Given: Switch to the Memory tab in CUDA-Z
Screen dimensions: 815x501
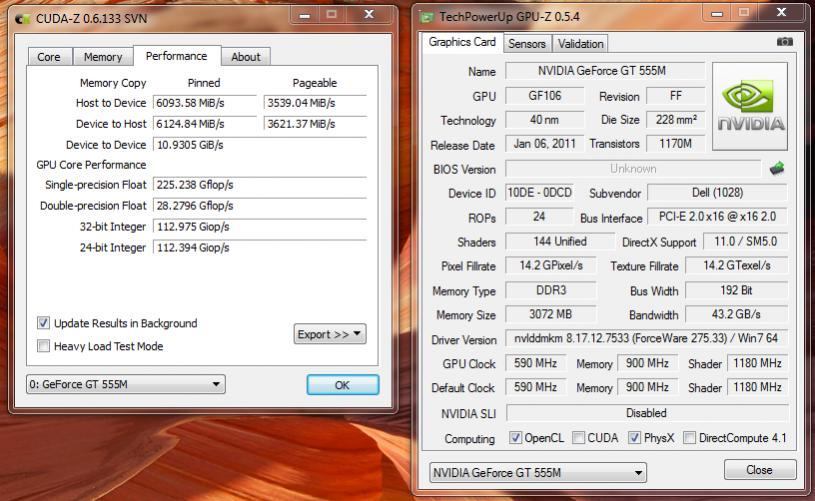Looking at the screenshot, I should (103, 57).
